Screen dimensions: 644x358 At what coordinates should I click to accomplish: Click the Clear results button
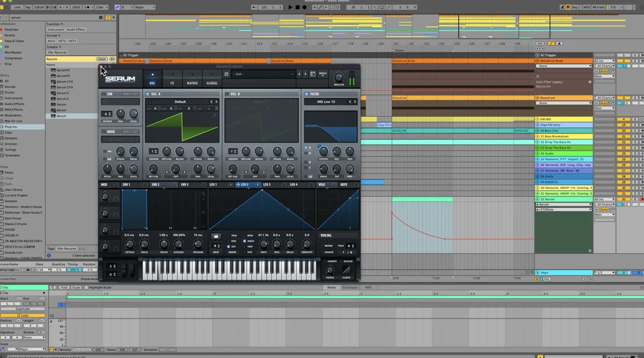(x=102, y=59)
